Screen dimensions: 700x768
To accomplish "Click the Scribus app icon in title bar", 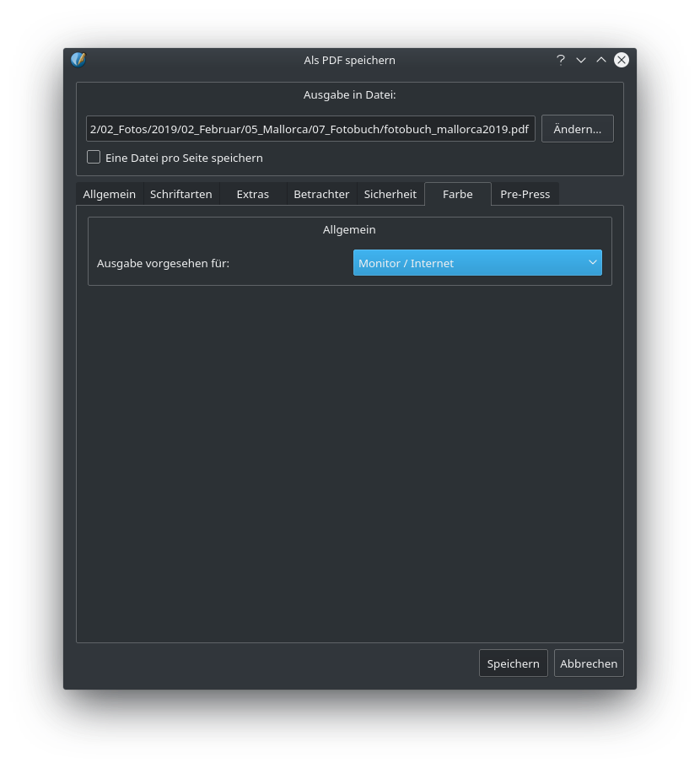I will click(78, 60).
